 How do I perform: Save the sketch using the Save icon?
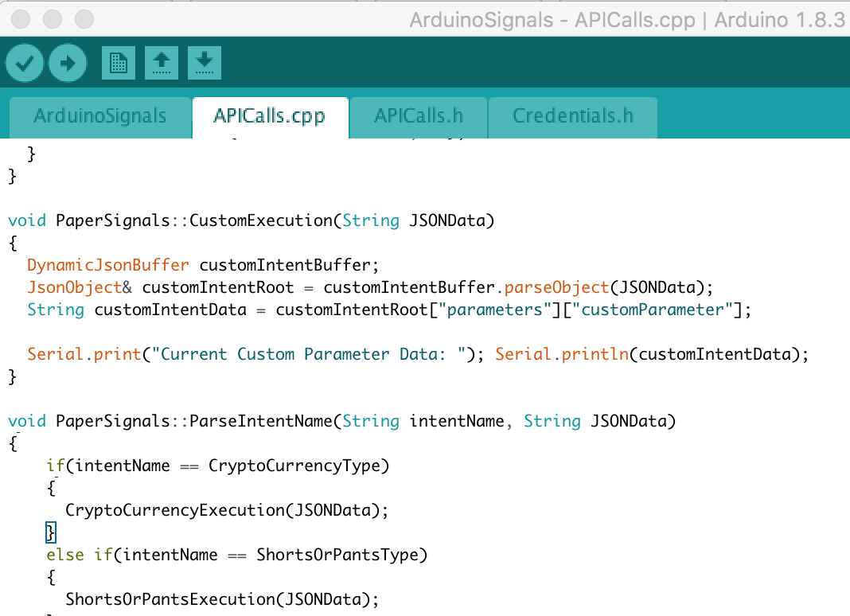[205, 63]
